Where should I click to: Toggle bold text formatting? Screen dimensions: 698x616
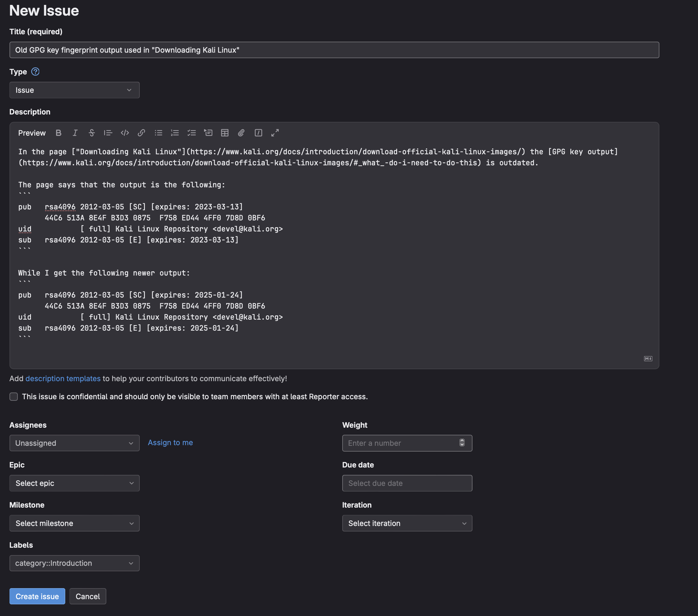[x=59, y=133]
